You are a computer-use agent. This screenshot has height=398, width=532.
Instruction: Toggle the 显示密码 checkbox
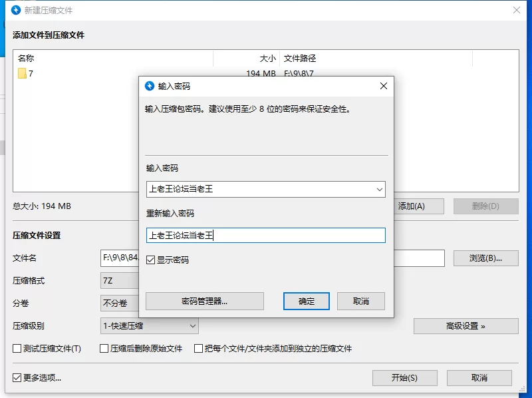(150, 260)
